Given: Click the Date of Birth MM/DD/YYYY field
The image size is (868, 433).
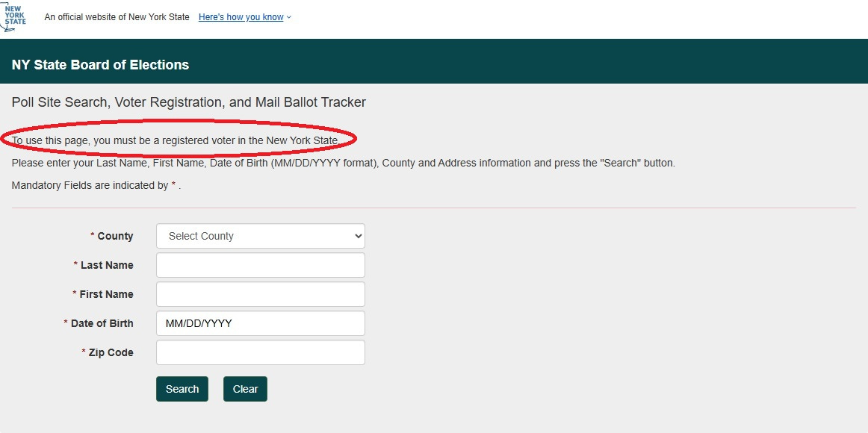Looking at the screenshot, I should (x=260, y=323).
